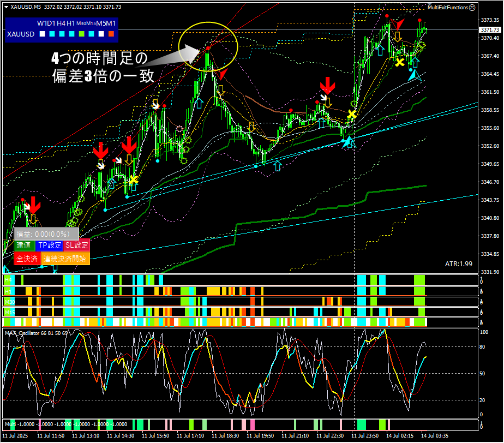
Task: Click the 3358.55 price axis label
Action: (x=490, y=110)
